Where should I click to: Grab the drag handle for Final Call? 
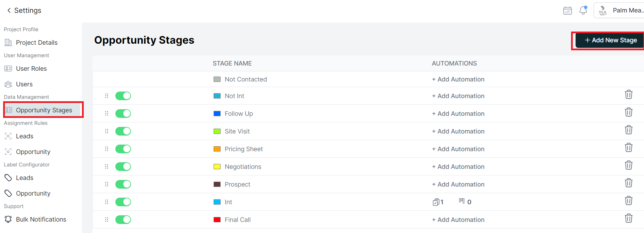pos(107,219)
